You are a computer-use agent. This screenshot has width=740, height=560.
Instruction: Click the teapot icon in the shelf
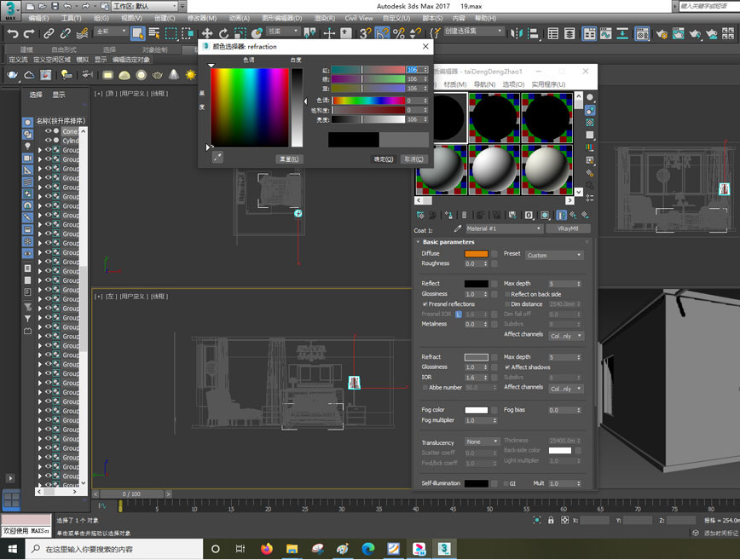(x=157, y=74)
